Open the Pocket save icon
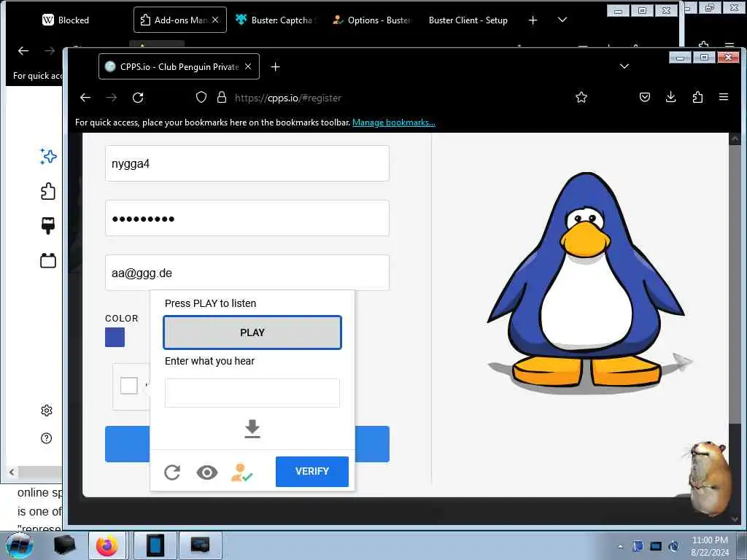This screenshot has width=747, height=560. tap(645, 98)
